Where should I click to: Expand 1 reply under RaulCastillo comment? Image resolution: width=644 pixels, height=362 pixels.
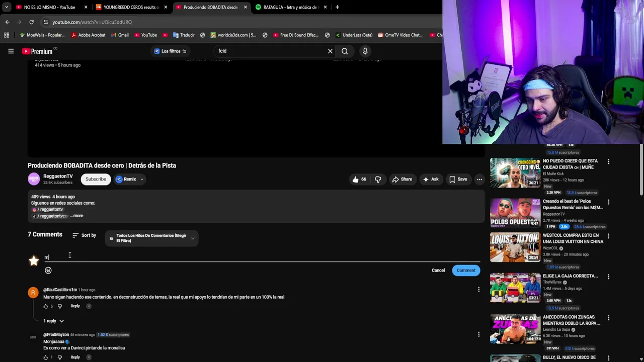click(54, 321)
